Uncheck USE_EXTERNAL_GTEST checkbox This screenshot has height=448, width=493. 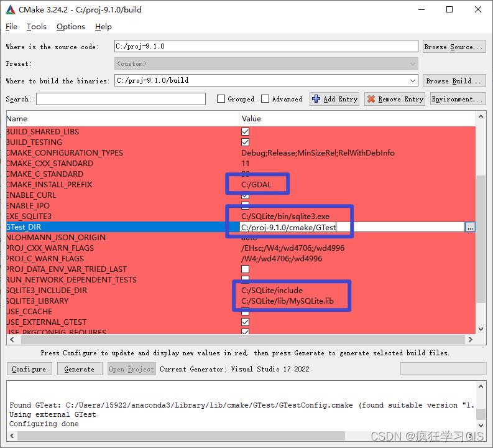tap(245, 322)
